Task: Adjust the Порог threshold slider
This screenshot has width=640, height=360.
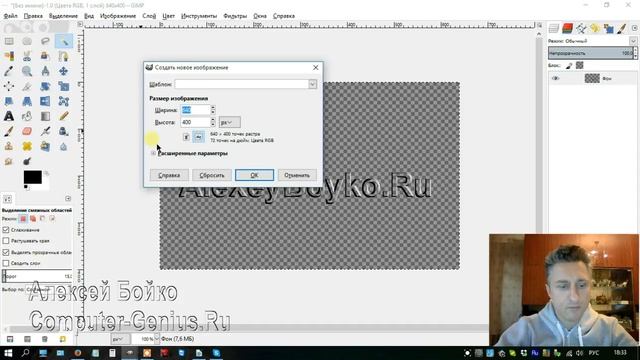Action: 37,276
